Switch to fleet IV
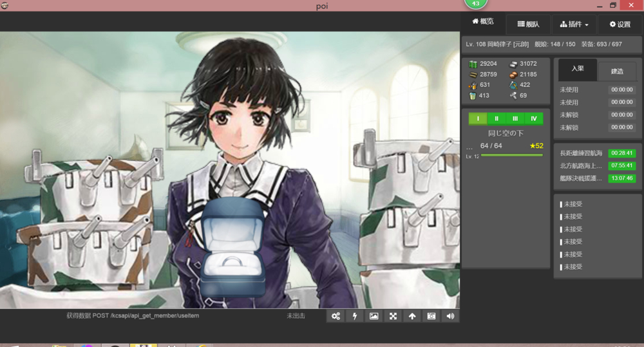Viewport: 644px width, 347px height. click(533, 118)
